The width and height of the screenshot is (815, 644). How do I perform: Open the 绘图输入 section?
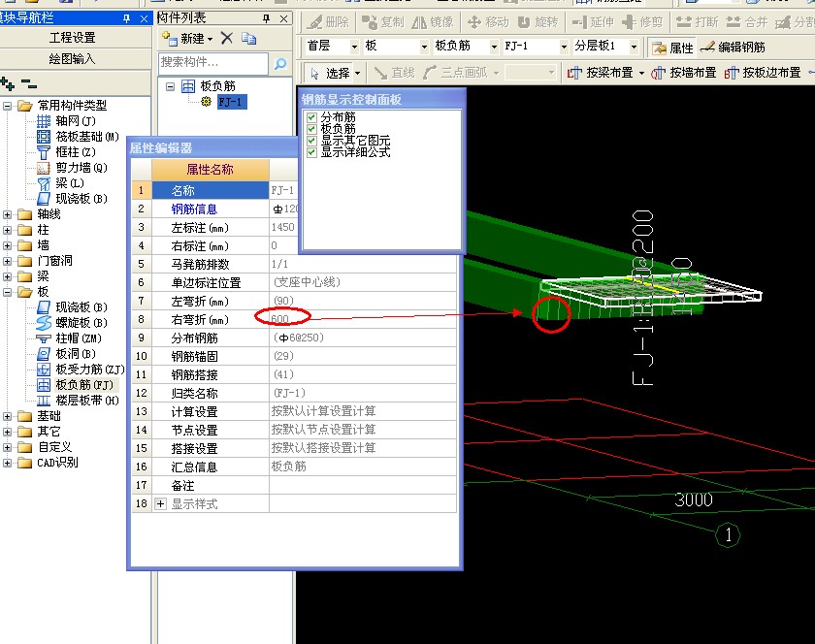73,59
